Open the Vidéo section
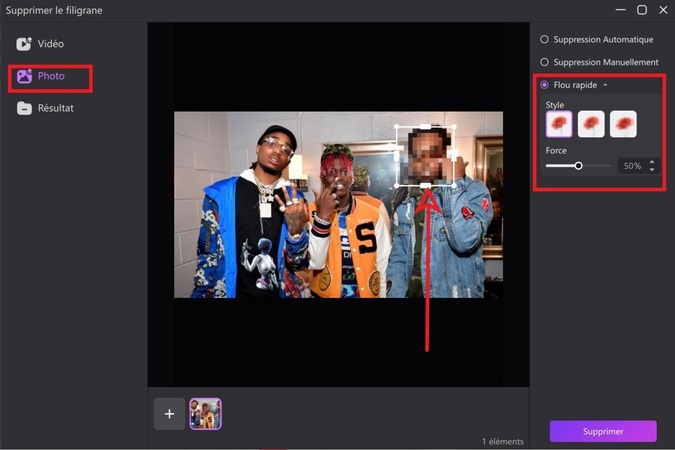The height and width of the screenshot is (450, 675). [40, 43]
